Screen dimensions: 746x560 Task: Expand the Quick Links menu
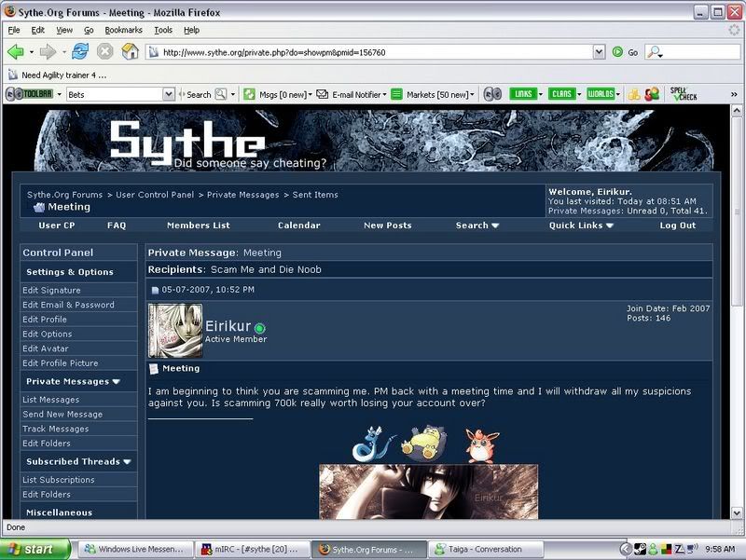(581, 225)
